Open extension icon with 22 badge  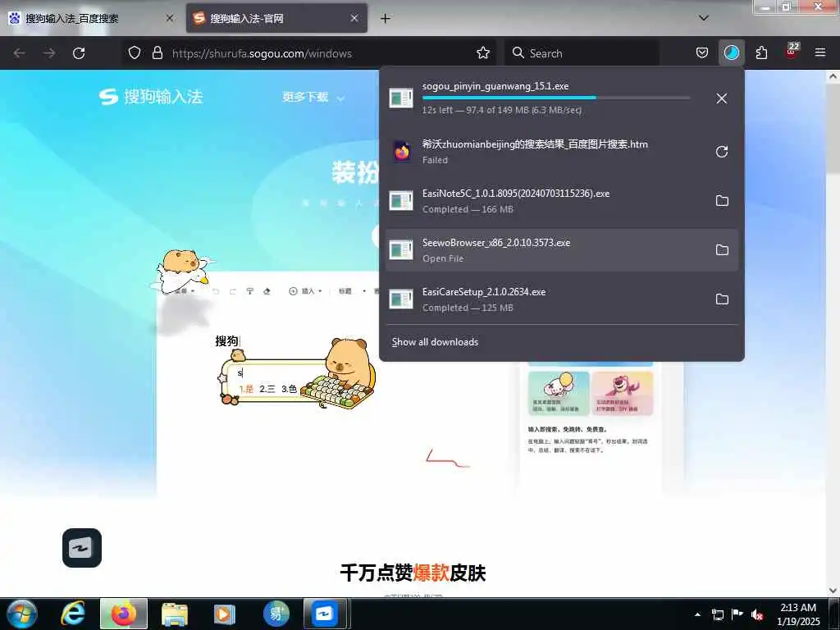coord(792,52)
